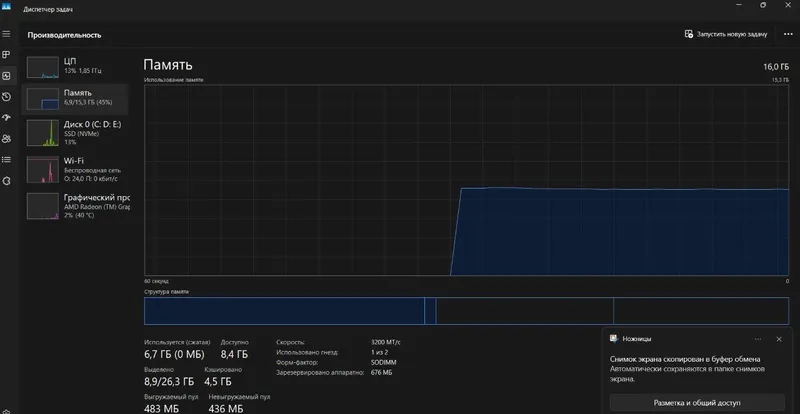Click the 16,0 ГБ total memory label

tap(776, 67)
